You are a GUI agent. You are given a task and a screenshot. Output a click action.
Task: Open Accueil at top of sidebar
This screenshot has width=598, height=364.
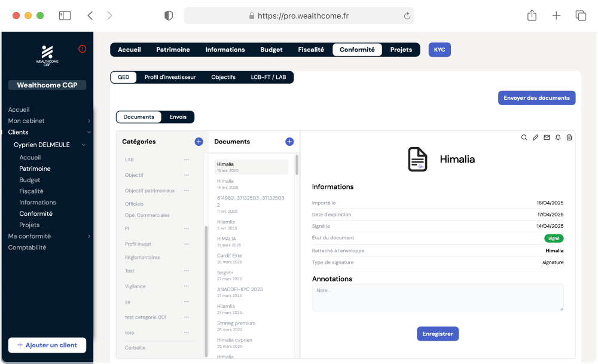(x=19, y=110)
